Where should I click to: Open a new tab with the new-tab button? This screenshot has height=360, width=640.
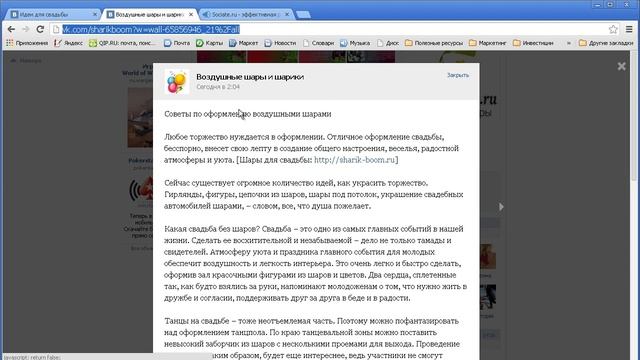pyautogui.click(x=303, y=15)
